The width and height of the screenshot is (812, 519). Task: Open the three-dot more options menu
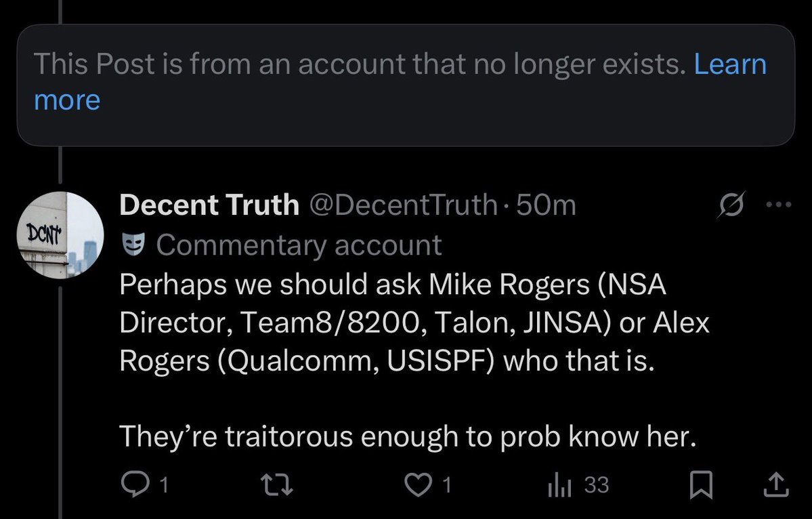[x=778, y=204]
